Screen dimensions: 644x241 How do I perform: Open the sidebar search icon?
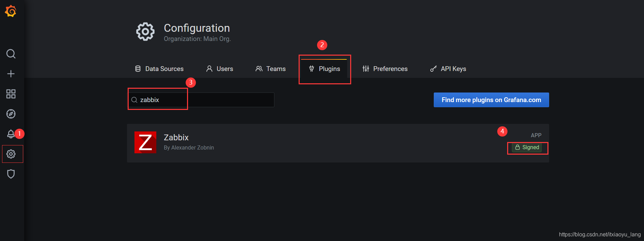pos(11,54)
